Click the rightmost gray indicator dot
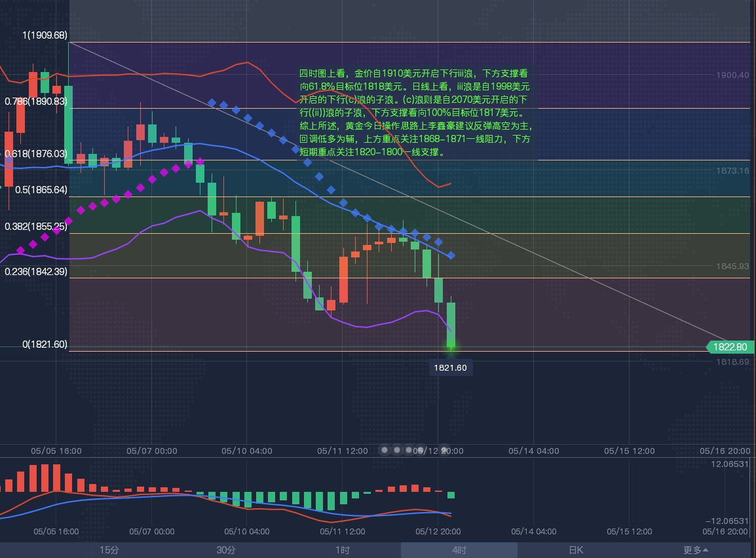 pos(444,450)
